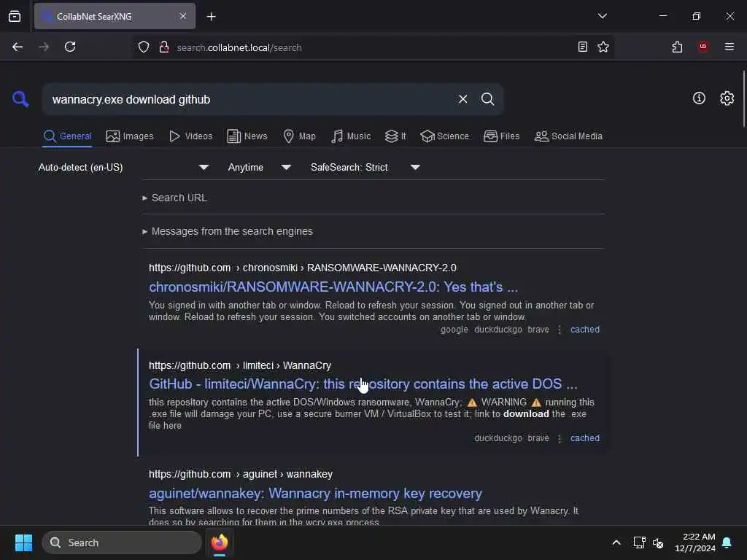
Task: Expand the Search URL section
Action: (174, 198)
